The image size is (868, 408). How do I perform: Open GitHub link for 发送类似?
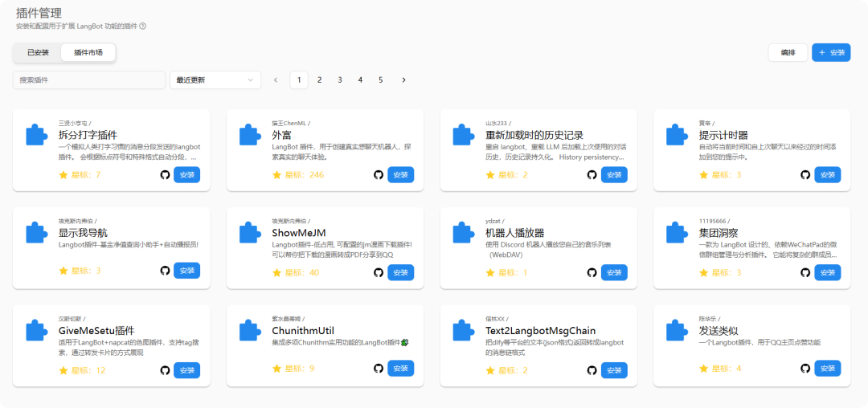[805, 368]
